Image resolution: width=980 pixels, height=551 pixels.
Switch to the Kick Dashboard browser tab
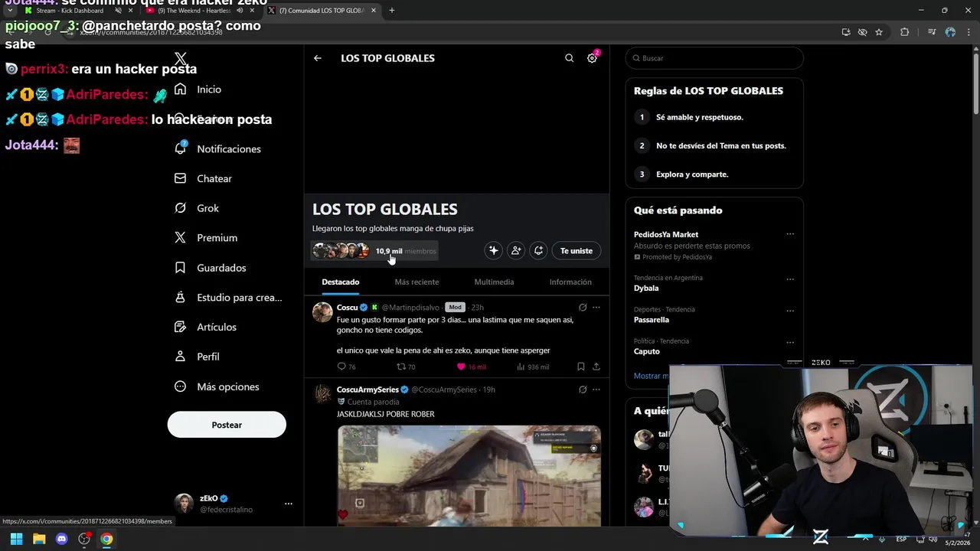coord(69,11)
